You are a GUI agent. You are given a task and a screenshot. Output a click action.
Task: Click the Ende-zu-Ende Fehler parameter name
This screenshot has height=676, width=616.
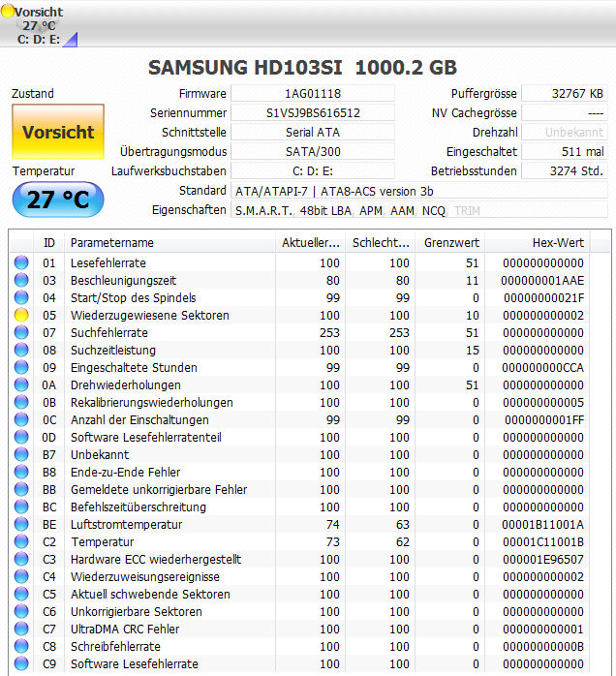click(126, 472)
